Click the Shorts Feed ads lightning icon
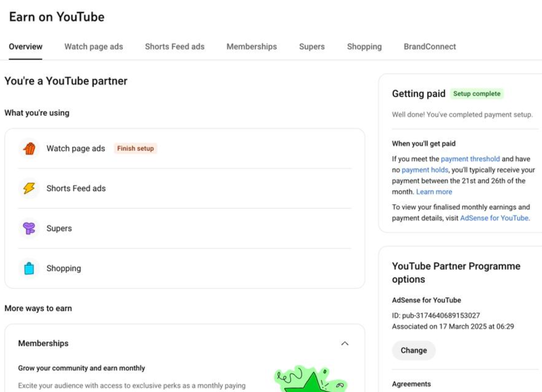Image resolution: width=542 pixels, height=392 pixels. point(29,188)
